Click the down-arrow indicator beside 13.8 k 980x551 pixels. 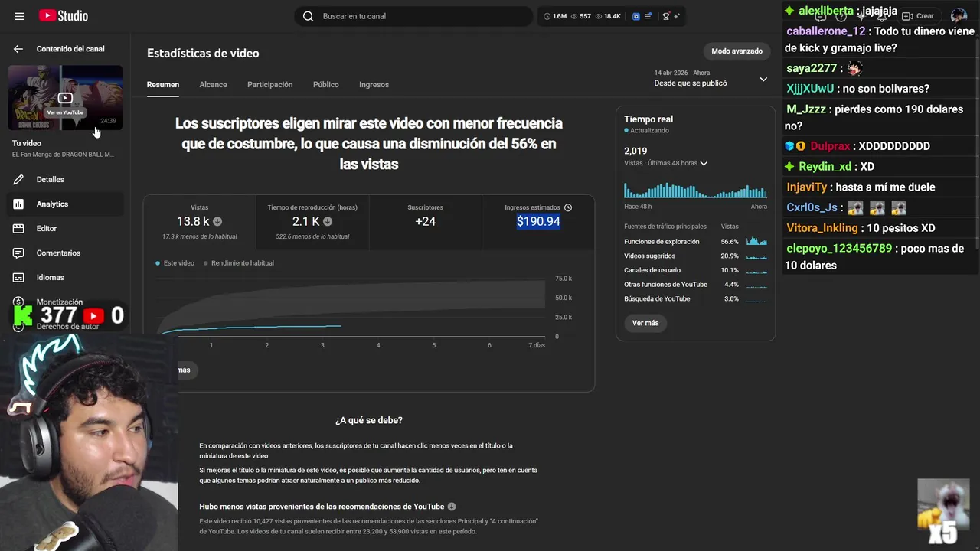[217, 221]
